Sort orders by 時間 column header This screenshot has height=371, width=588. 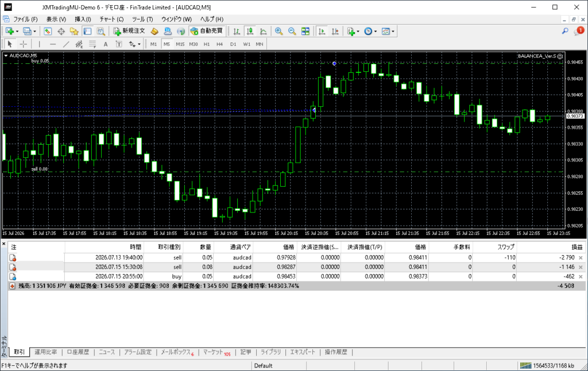click(x=105, y=247)
